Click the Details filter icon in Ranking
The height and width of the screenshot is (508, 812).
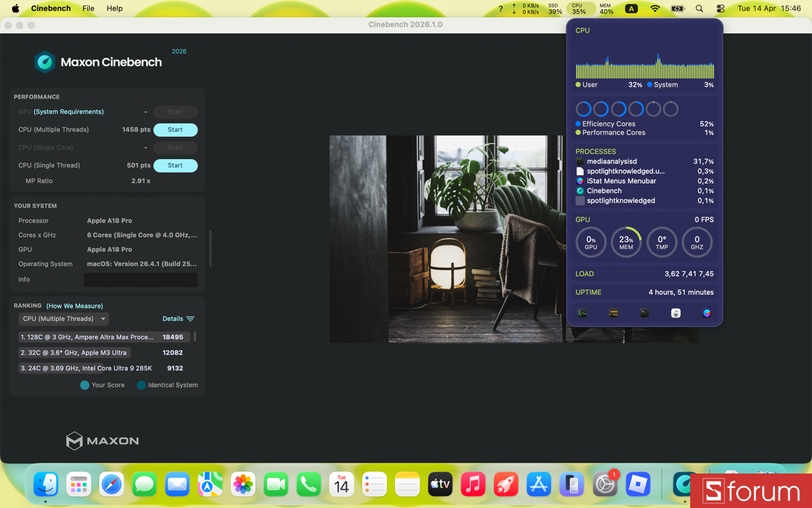190,319
